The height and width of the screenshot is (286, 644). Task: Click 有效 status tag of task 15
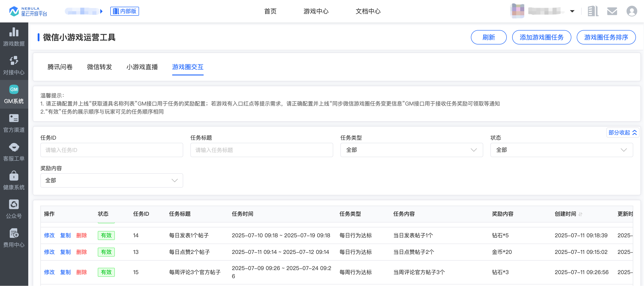pos(106,273)
